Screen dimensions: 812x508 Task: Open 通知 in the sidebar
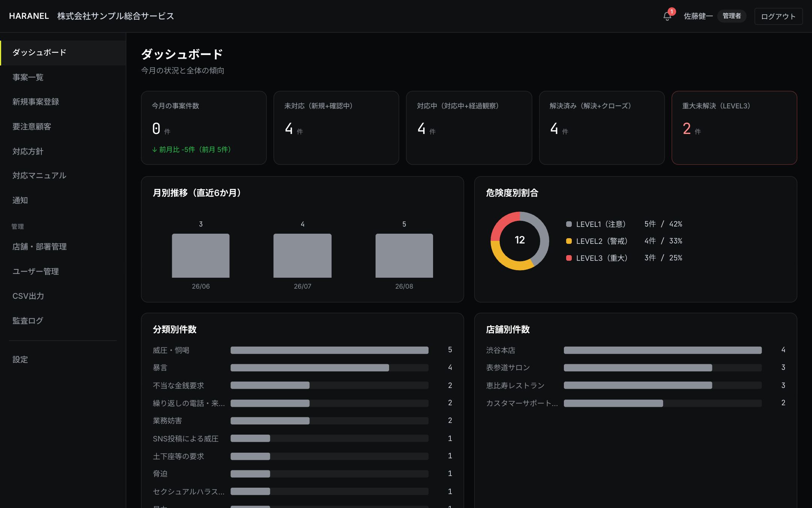(x=63, y=201)
